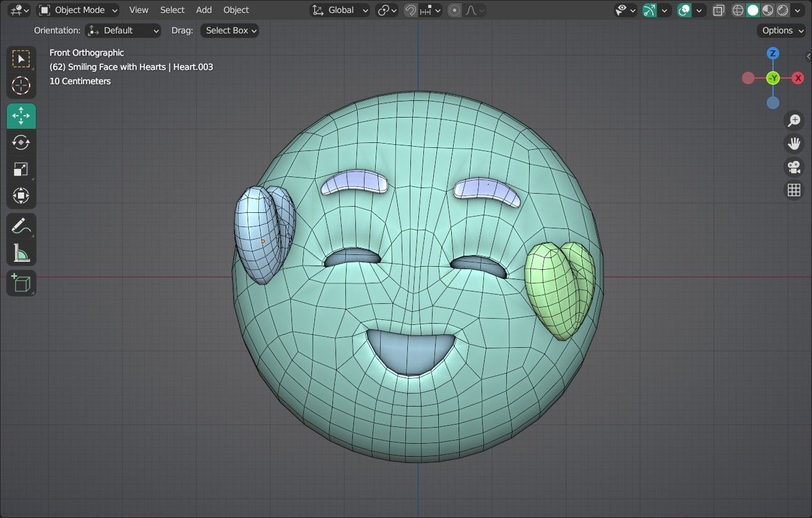Select the left eyebrow object
Viewport: 812px width, 518px height.
click(x=354, y=183)
